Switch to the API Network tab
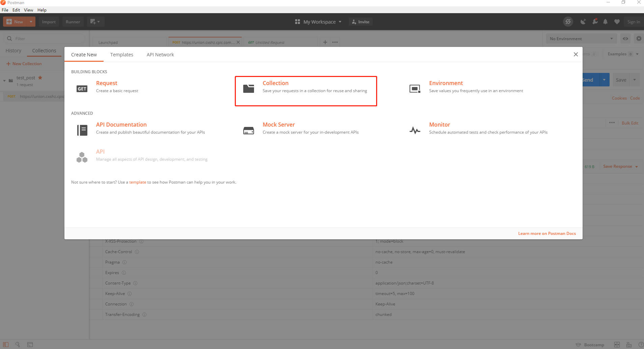 [160, 55]
